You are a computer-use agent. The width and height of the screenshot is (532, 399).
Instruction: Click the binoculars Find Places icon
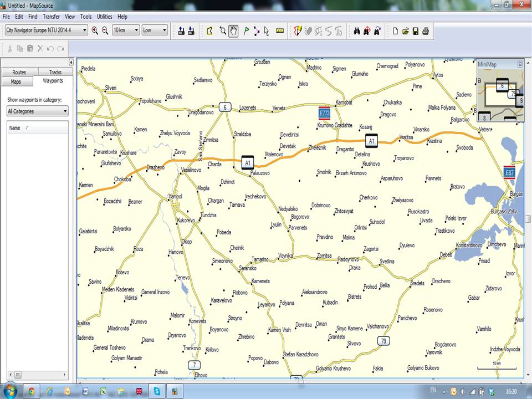pyautogui.click(x=356, y=31)
